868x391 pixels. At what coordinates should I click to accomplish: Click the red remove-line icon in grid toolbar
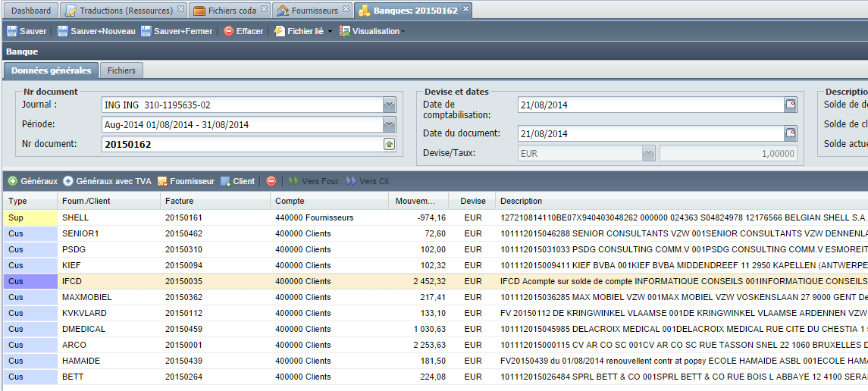(271, 181)
